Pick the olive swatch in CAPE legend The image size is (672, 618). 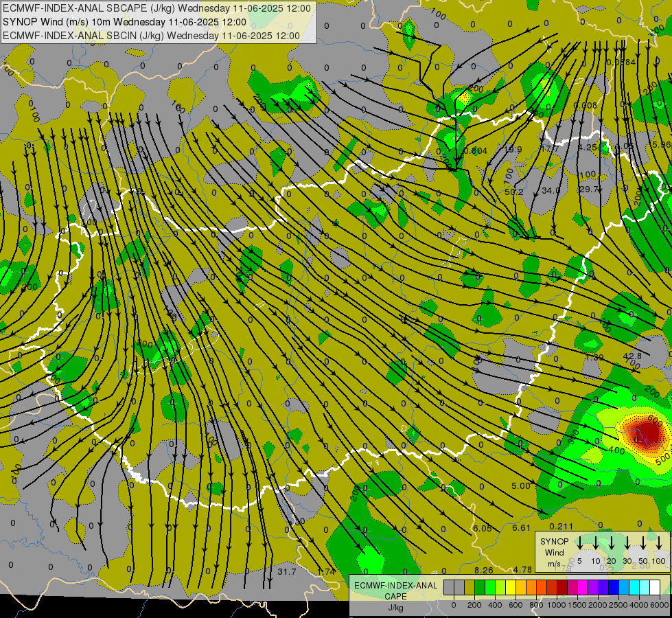pyautogui.click(x=470, y=587)
